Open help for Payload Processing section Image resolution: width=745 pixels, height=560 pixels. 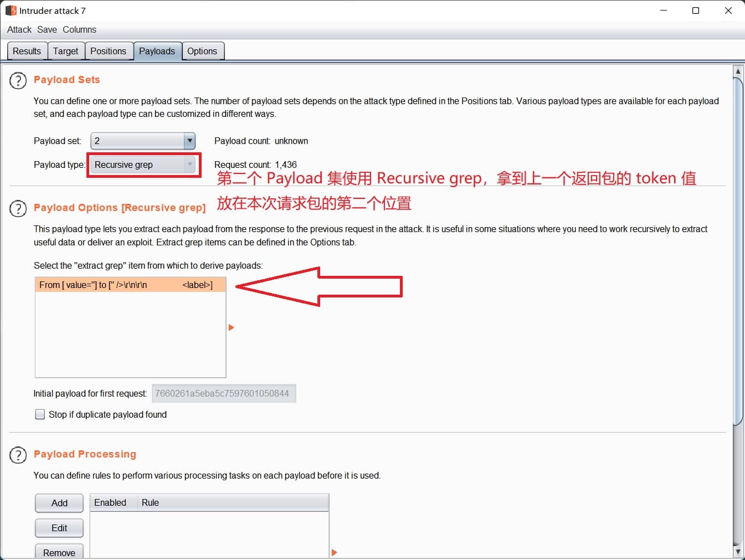[x=18, y=455]
